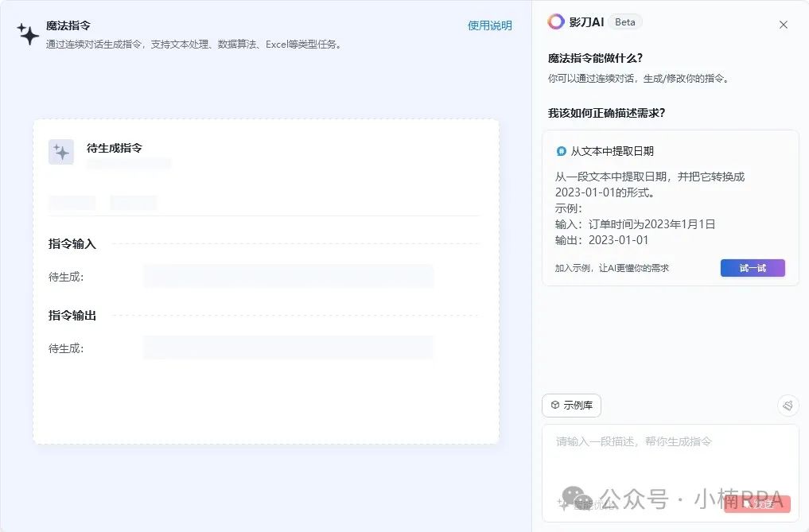
Task: Click the sparkle icon on the 待生成指令 card
Action: (x=61, y=151)
